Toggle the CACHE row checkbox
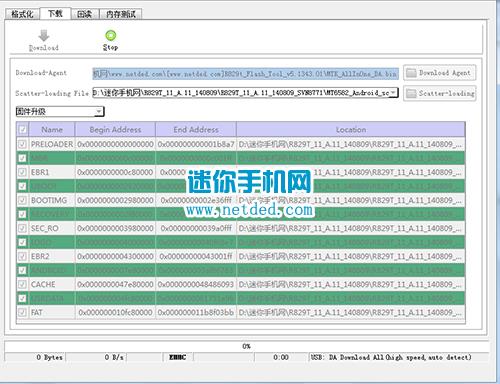Screen dimensions: 500x384 22,284
